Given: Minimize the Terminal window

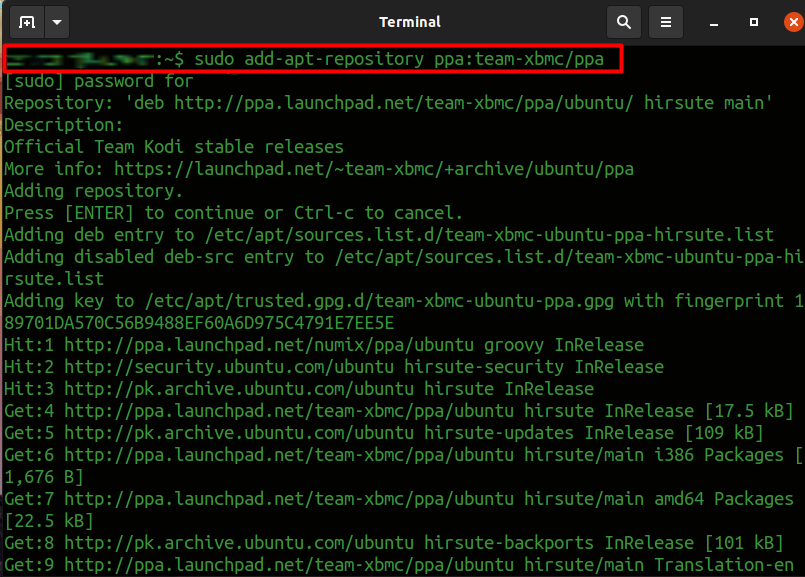Looking at the screenshot, I should click(714, 23).
